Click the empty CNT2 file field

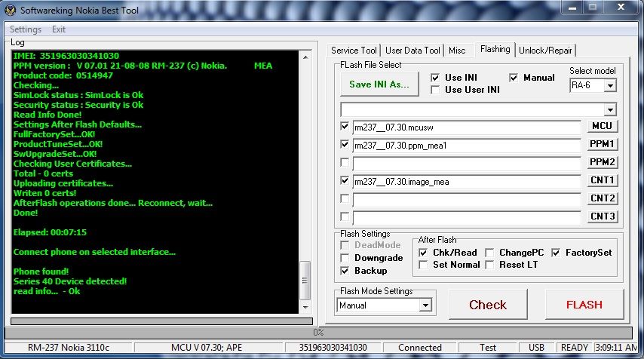pyautogui.click(x=467, y=200)
